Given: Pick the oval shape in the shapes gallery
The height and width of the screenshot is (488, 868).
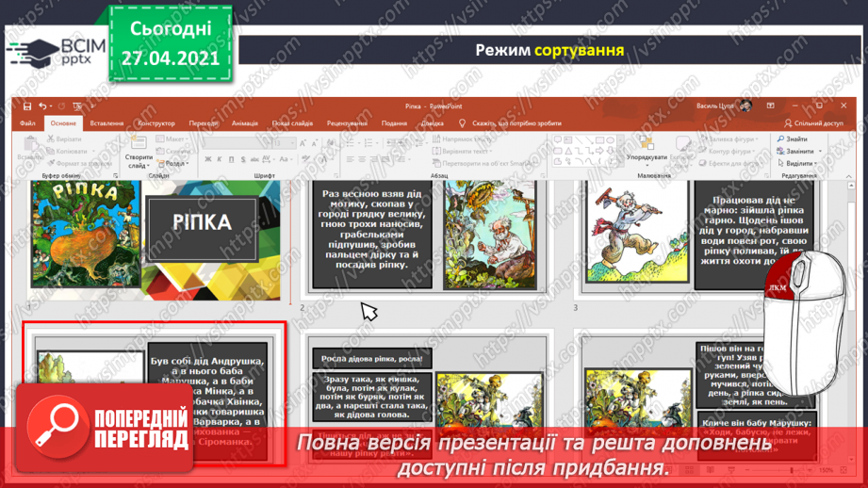Looking at the screenshot, I should [x=610, y=140].
